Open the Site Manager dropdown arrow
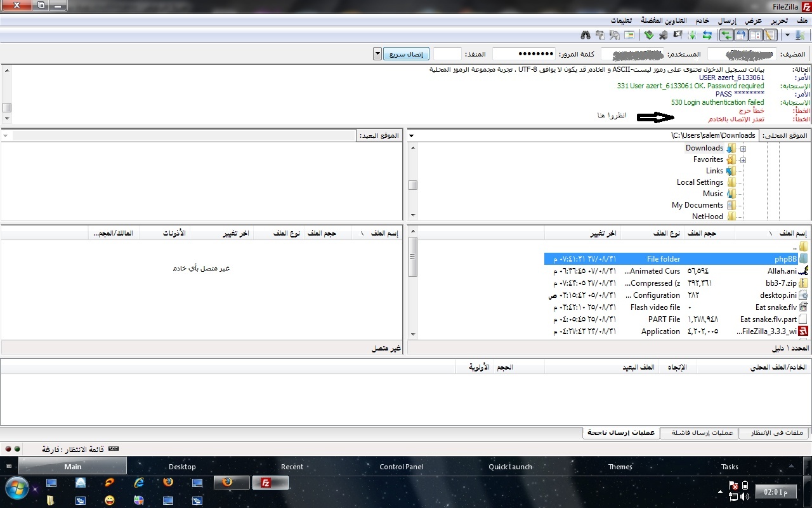Image resolution: width=812 pixels, height=508 pixels. (x=787, y=36)
